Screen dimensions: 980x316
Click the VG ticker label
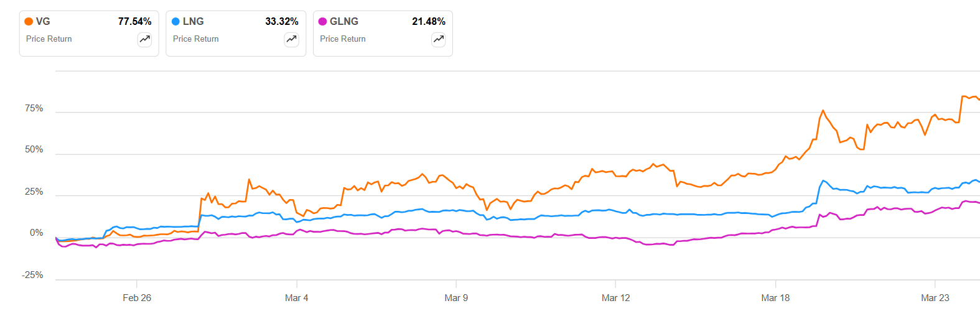[x=43, y=21]
